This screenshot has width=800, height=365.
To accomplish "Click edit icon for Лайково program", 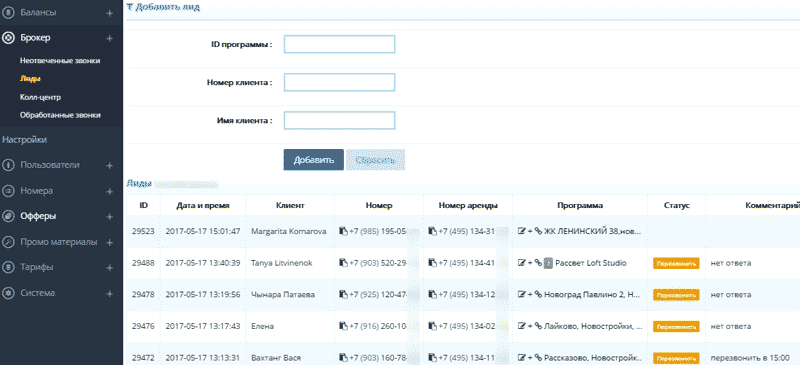I will [521, 326].
